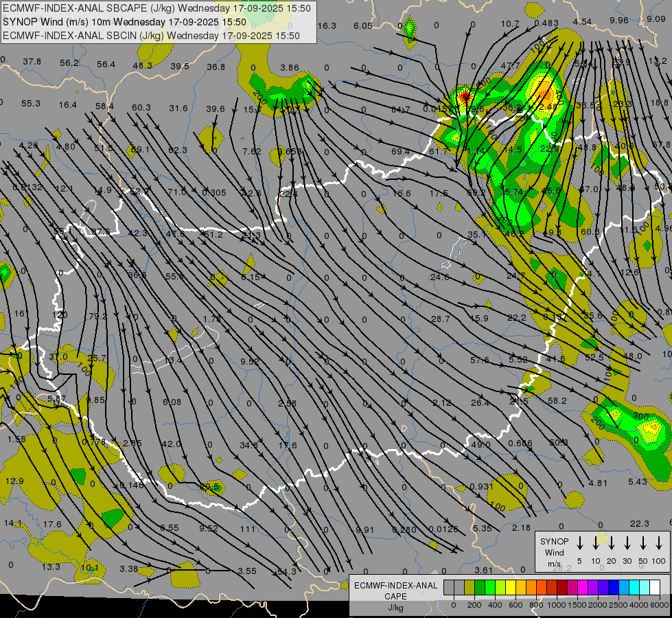Click the map value 28.7
The image size is (672, 618).
click(441, 319)
